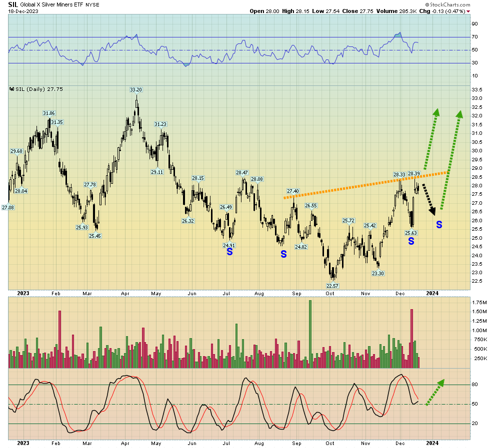Click the RSI 70 axis label
The height and width of the screenshot is (448, 495).
(x=475, y=37)
